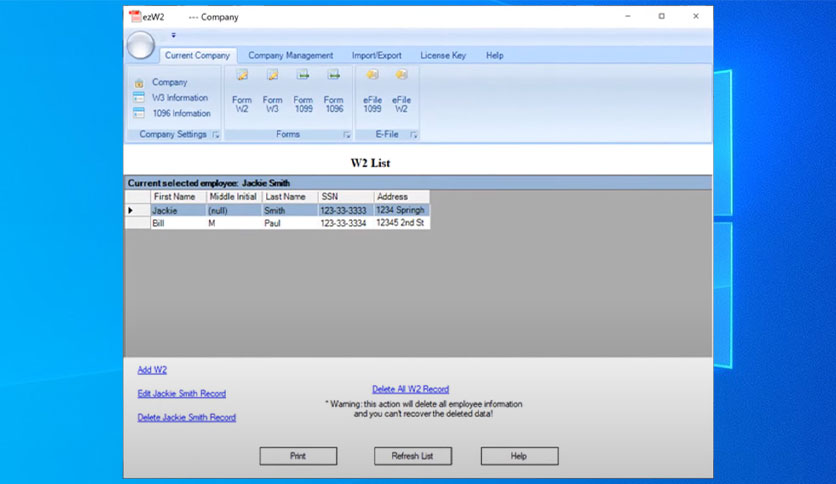This screenshot has width=836, height=484.
Task: Close the ezW2 window
Action: [695, 17]
